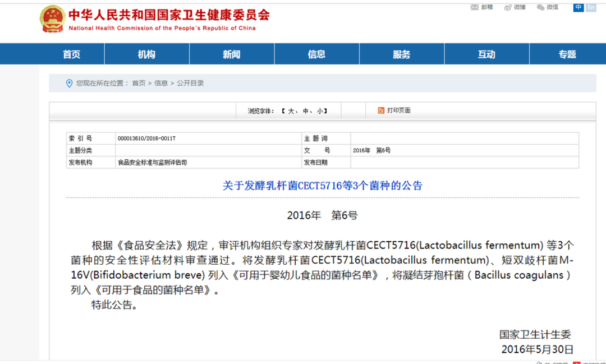Open the 机构 navigation menu
Image resolution: width=606 pixels, height=364 pixels.
[147, 54]
